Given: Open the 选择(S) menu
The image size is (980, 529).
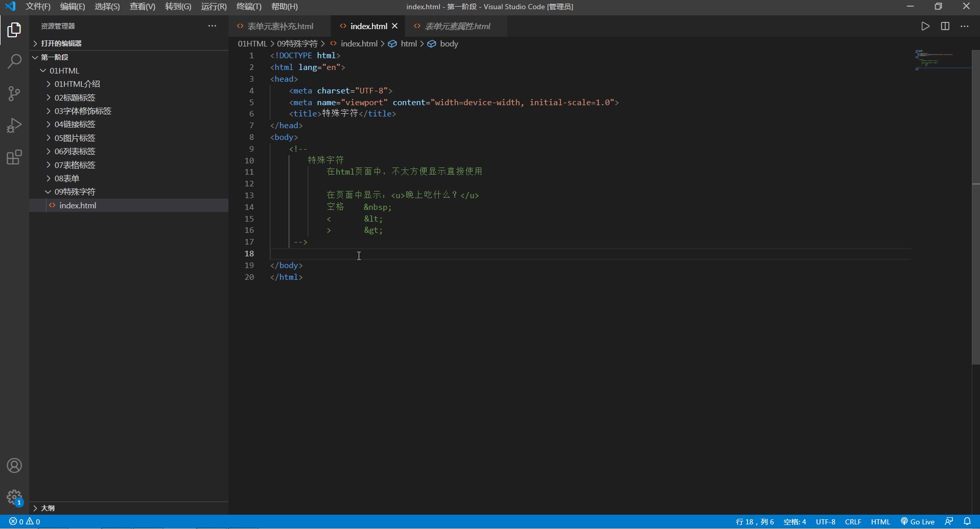Looking at the screenshot, I should point(107,7).
